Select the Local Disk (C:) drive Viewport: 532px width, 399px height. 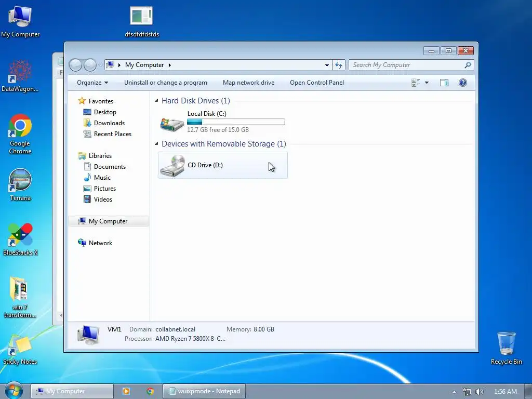(222, 122)
